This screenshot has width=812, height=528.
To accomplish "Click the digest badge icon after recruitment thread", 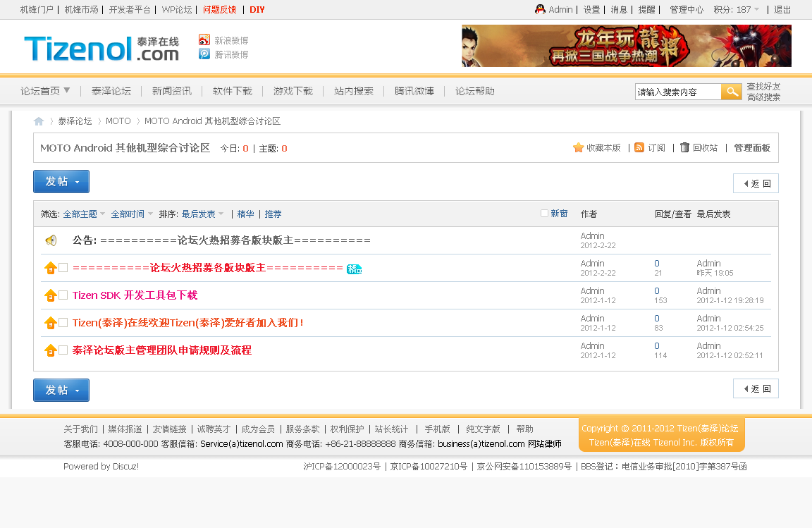I will point(355,269).
